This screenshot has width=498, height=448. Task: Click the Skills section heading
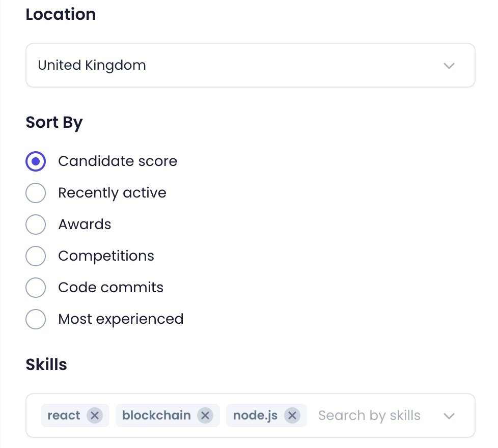[x=46, y=365]
